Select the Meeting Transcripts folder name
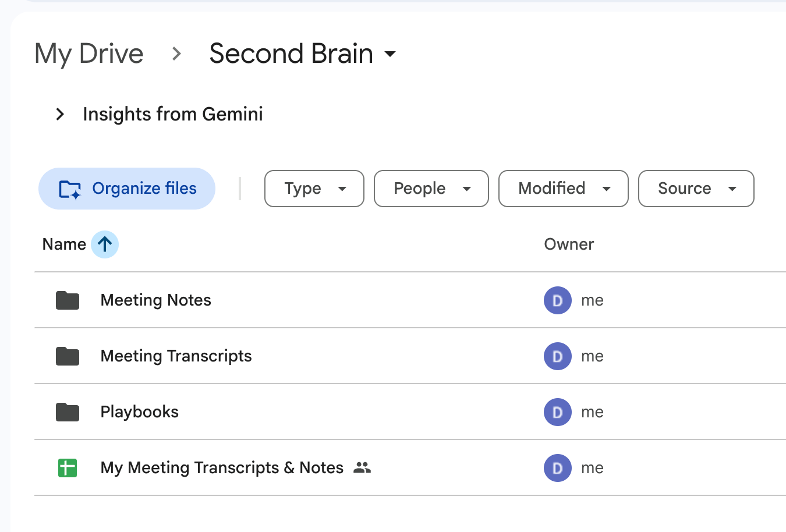The height and width of the screenshot is (532, 786). (x=176, y=356)
